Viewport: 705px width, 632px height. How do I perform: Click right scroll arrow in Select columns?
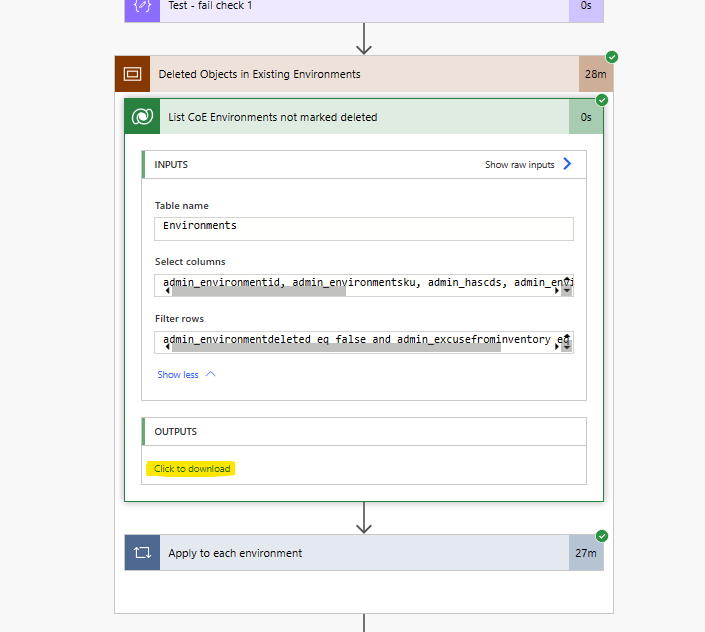557,291
